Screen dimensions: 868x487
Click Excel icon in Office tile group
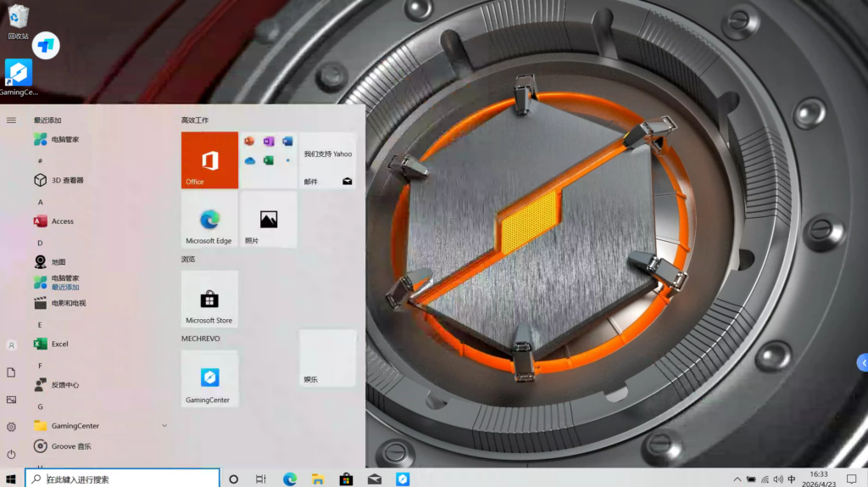click(x=269, y=160)
